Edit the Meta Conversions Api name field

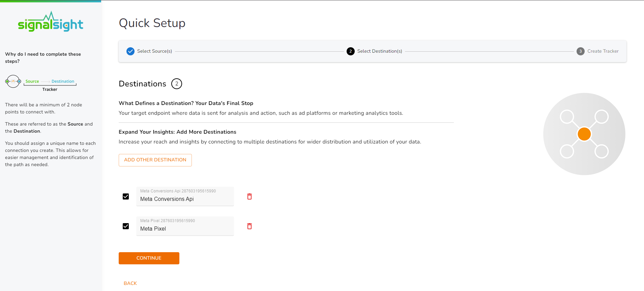tap(185, 196)
